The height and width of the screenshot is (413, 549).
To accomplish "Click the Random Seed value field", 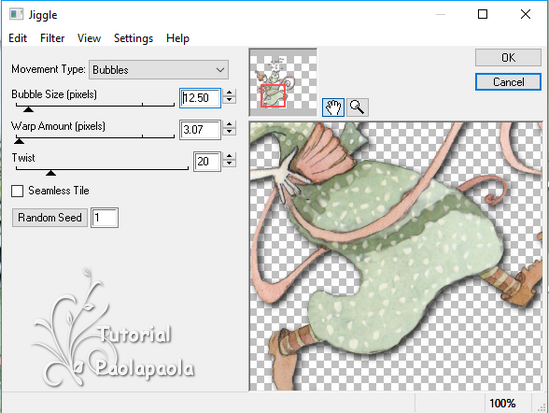I will click(x=105, y=217).
